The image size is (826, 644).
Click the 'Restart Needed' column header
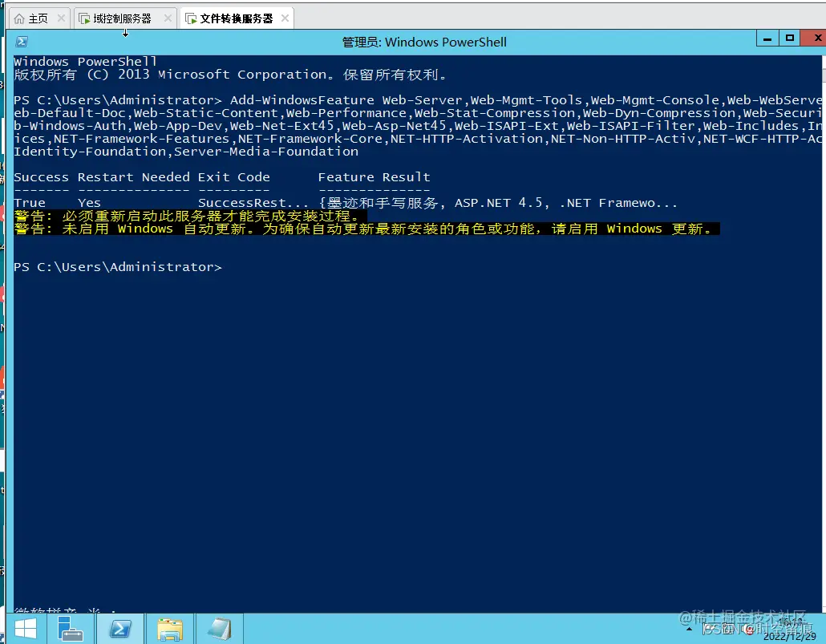click(x=134, y=177)
